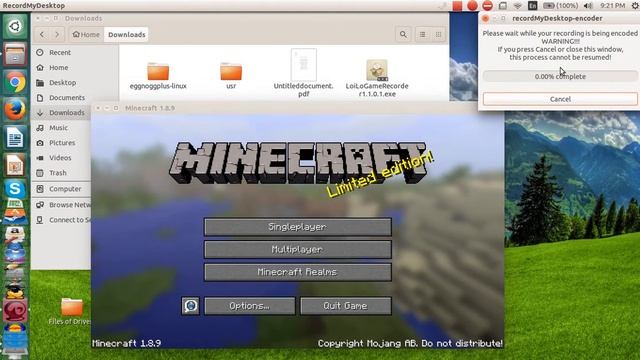Open the Wi-Fi network indicator
This screenshot has width=640, height=360.
[x=518, y=6]
